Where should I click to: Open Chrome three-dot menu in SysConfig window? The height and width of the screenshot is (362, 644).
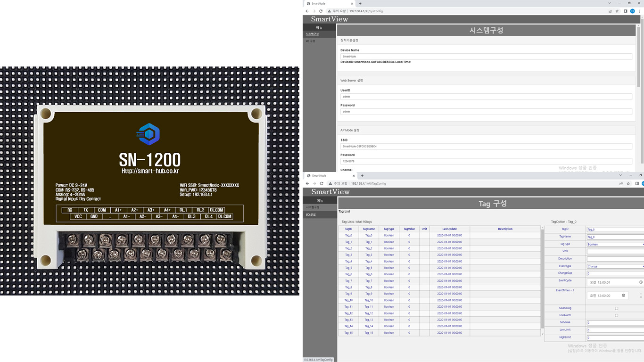pos(639,11)
